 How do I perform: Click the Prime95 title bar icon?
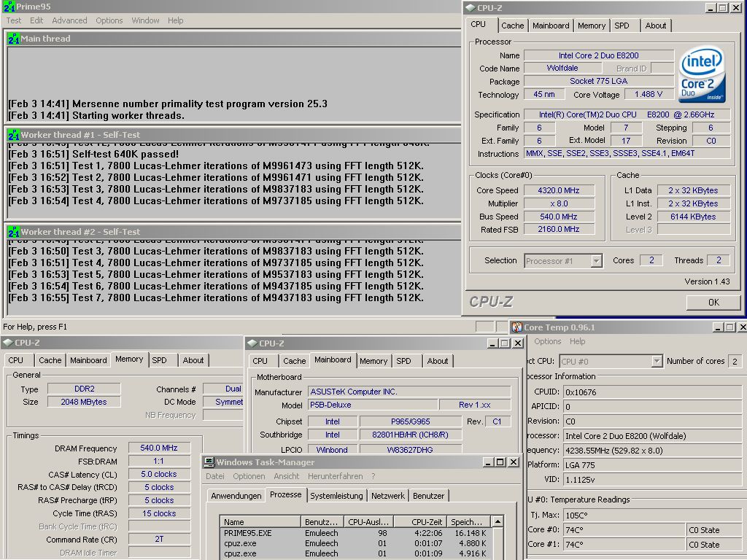9,7
